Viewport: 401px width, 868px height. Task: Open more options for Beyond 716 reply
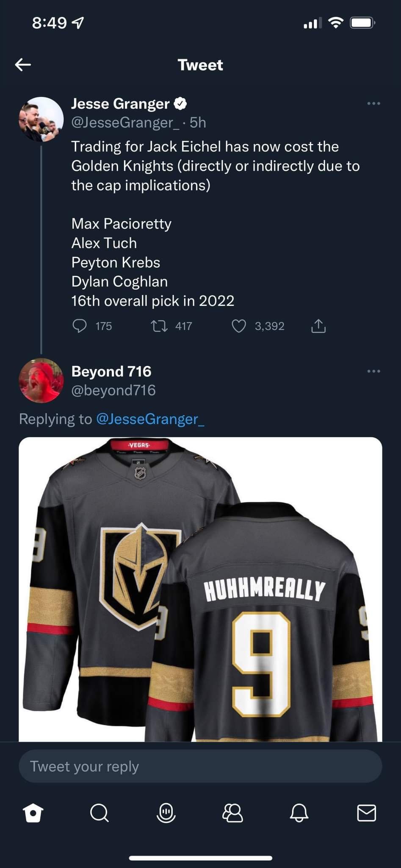pos(373,371)
